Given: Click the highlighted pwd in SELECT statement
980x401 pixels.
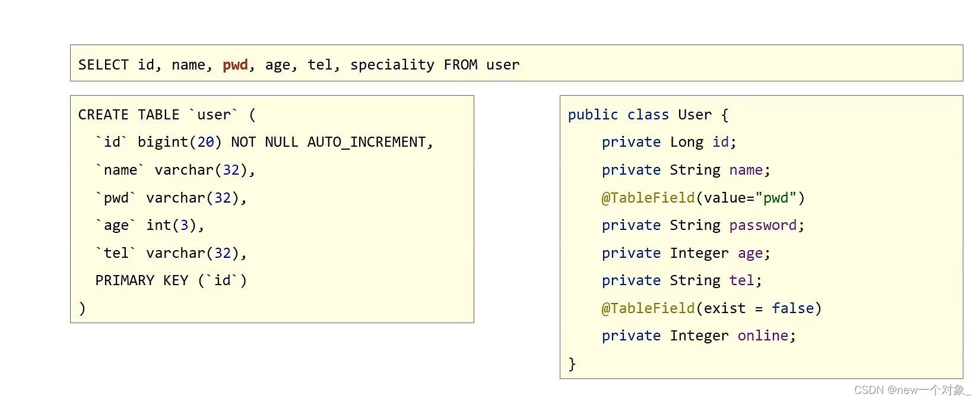Looking at the screenshot, I should (235, 65).
